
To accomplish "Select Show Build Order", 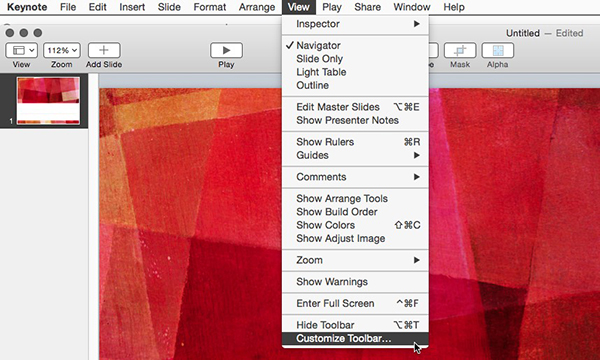I will pos(355,212).
